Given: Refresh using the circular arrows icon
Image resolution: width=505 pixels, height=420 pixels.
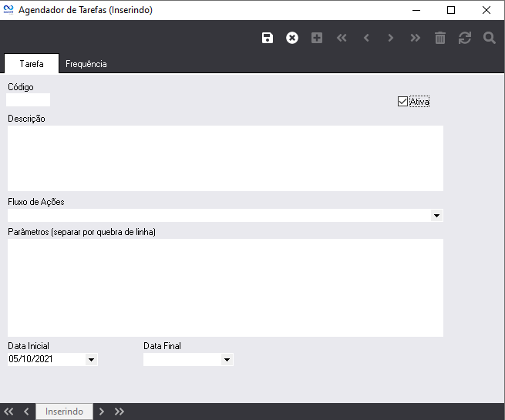Looking at the screenshot, I should (465, 38).
